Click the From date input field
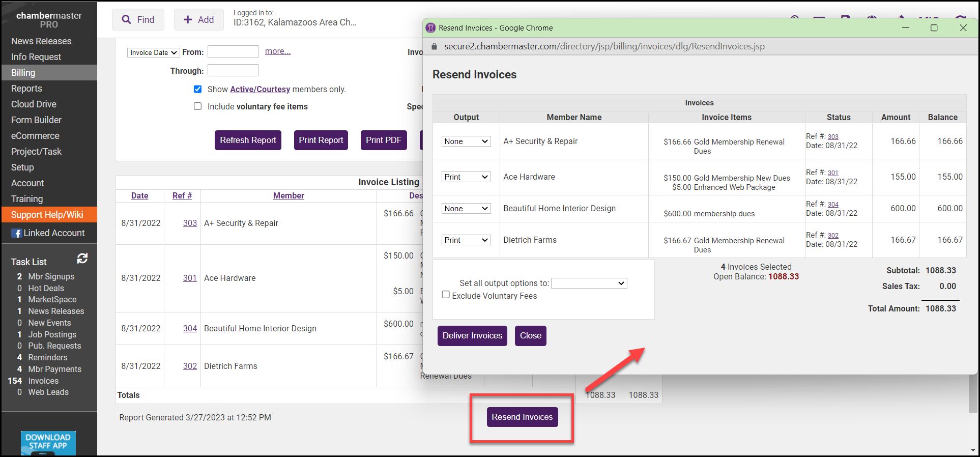980x457 pixels. (233, 51)
